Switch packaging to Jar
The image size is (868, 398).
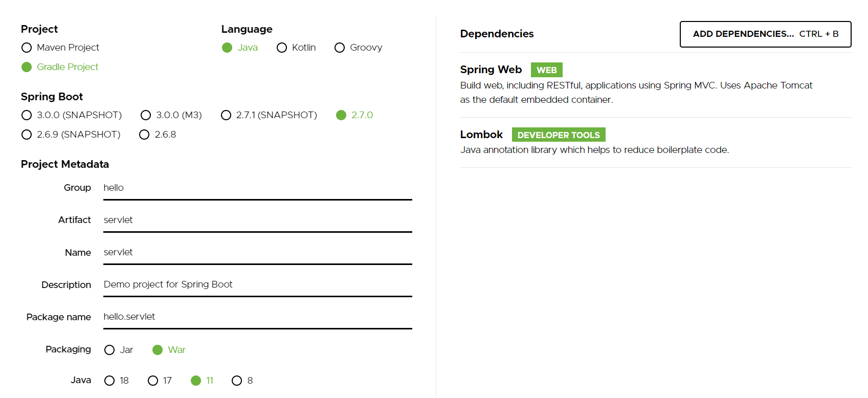coord(119,350)
